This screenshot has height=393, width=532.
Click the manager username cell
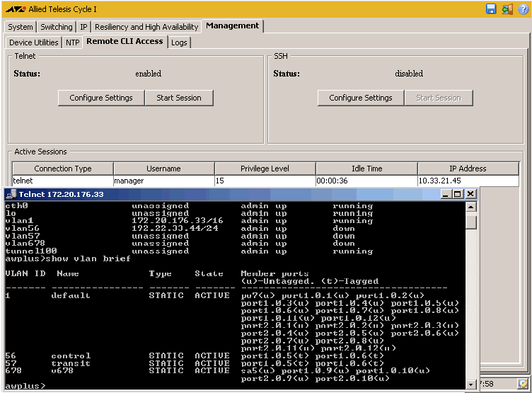[x=163, y=181]
